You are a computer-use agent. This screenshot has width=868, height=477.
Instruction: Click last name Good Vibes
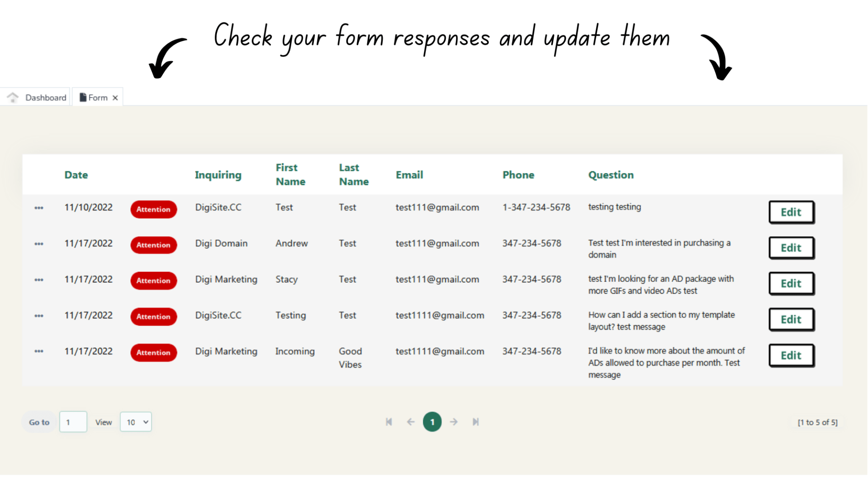click(350, 358)
